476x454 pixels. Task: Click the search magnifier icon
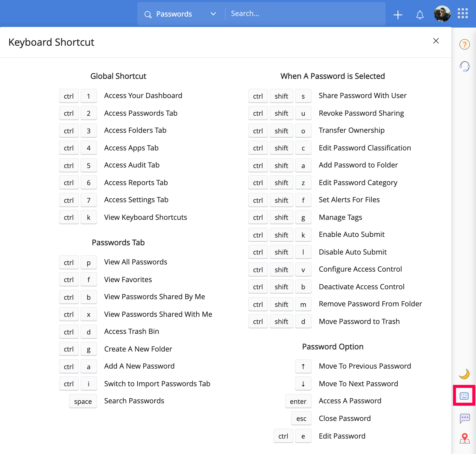click(x=148, y=14)
